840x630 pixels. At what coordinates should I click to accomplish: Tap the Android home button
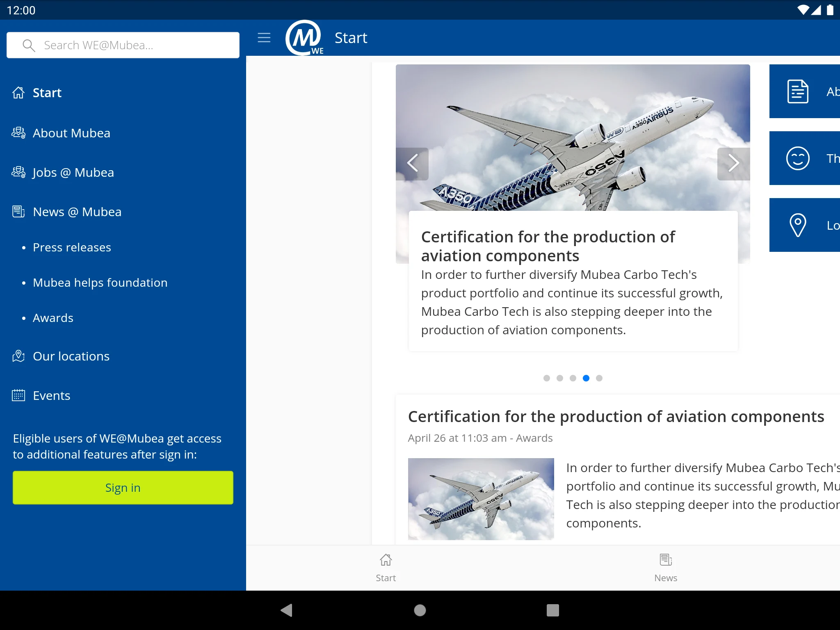click(420, 610)
